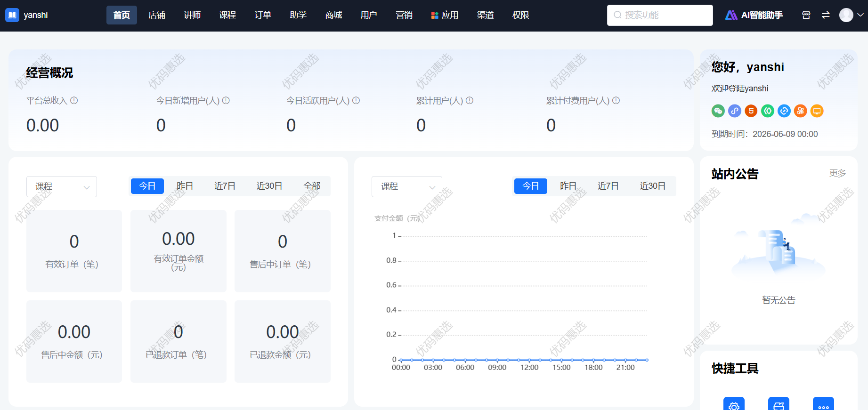Click the green WeChat channel icon
This screenshot has width=868, height=410.
[x=718, y=111]
